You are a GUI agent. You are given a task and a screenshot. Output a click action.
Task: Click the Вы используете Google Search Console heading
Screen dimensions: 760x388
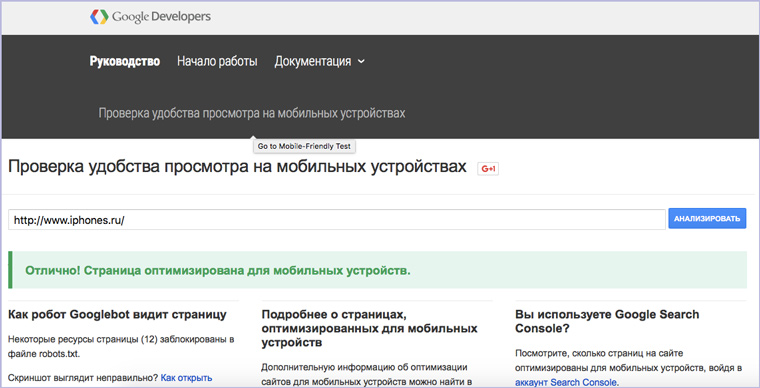click(607, 321)
